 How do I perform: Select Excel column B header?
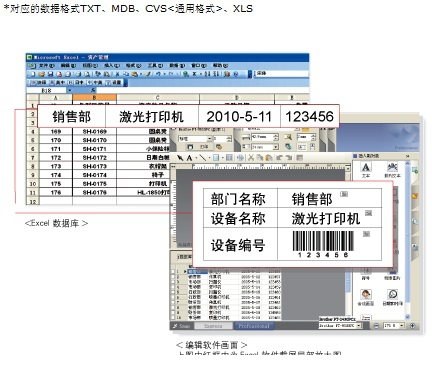pos(94,98)
